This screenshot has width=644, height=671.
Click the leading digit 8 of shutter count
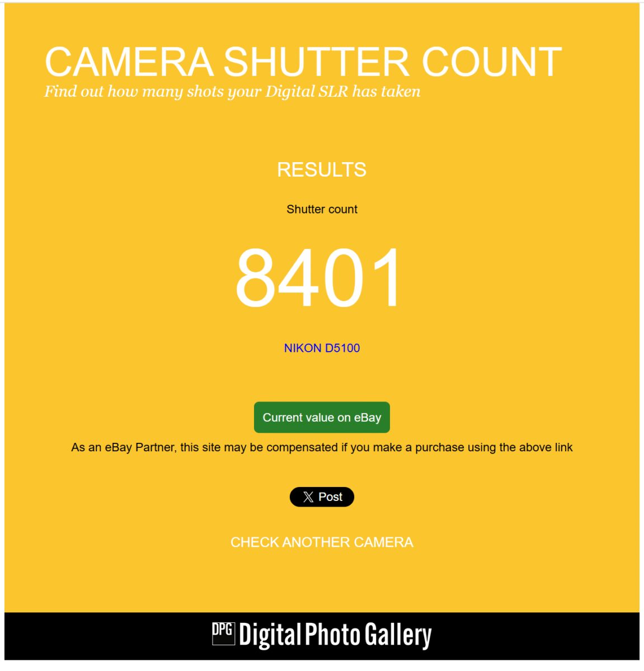[256, 278]
